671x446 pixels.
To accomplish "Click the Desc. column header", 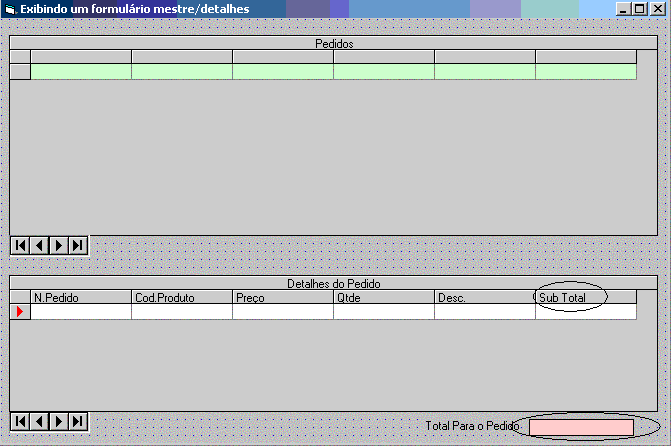I will [485, 297].
